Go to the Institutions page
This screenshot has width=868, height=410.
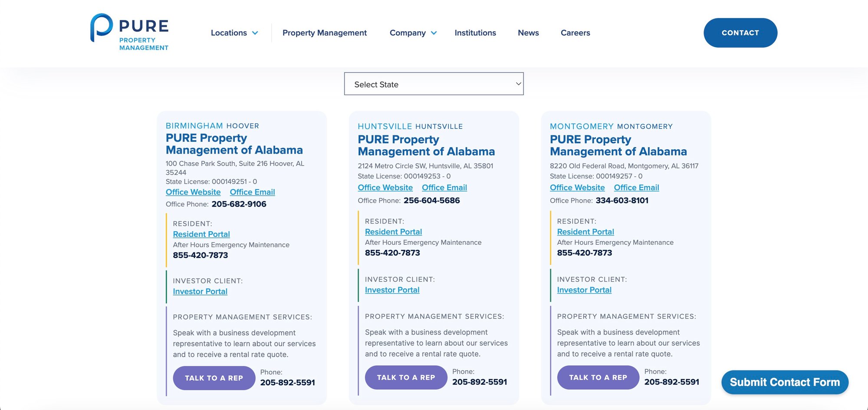(x=475, y=33)
